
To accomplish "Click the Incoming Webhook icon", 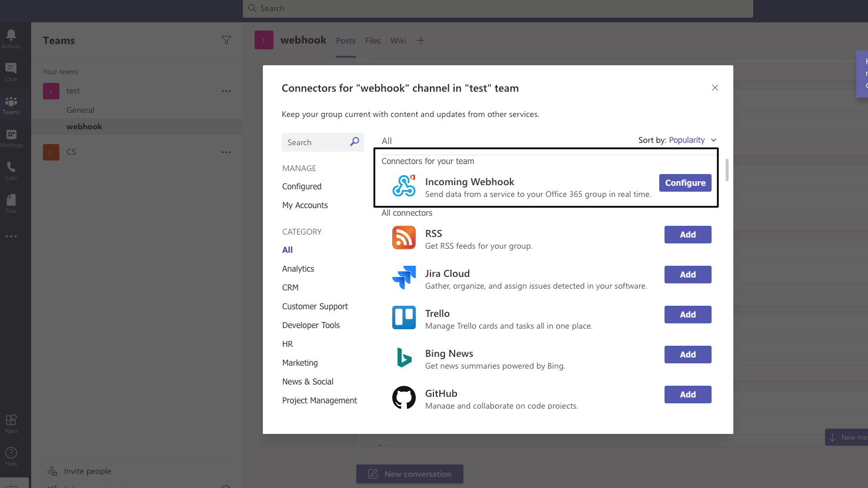I will 404,186.
